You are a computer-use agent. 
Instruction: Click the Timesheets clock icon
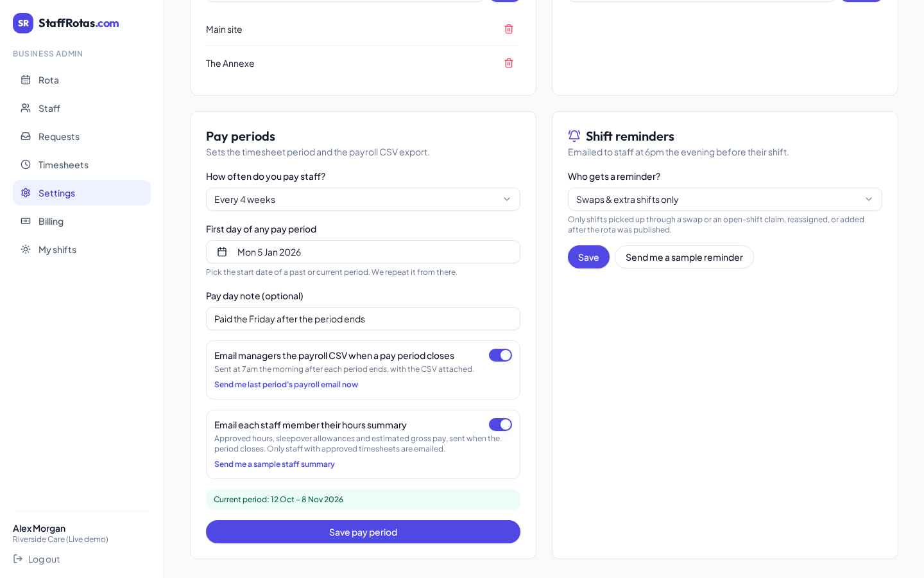26,164
